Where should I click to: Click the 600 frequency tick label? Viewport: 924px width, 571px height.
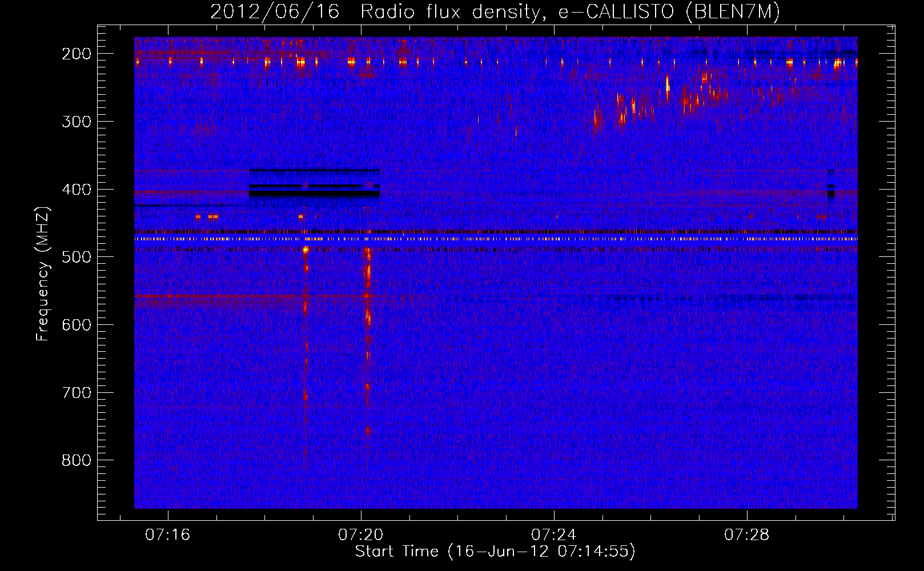click(x=76, y=325)
